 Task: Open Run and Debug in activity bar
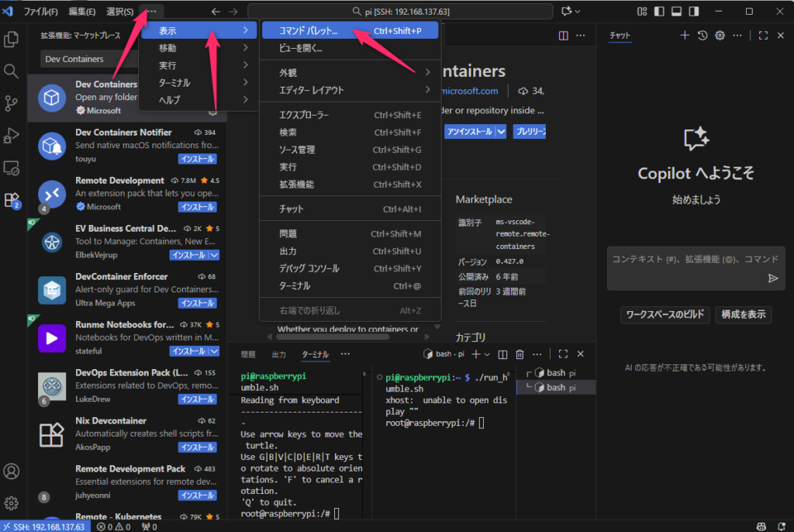12,135
